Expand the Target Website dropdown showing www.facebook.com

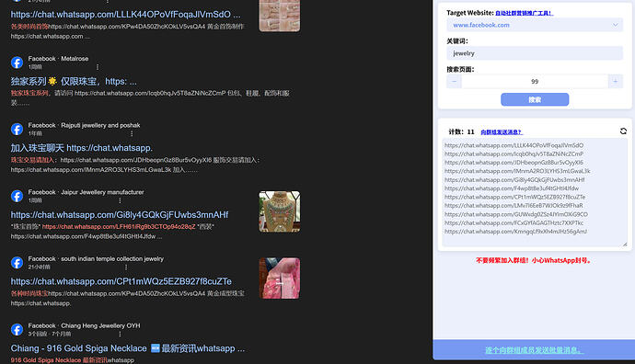[x=535, y=25]
